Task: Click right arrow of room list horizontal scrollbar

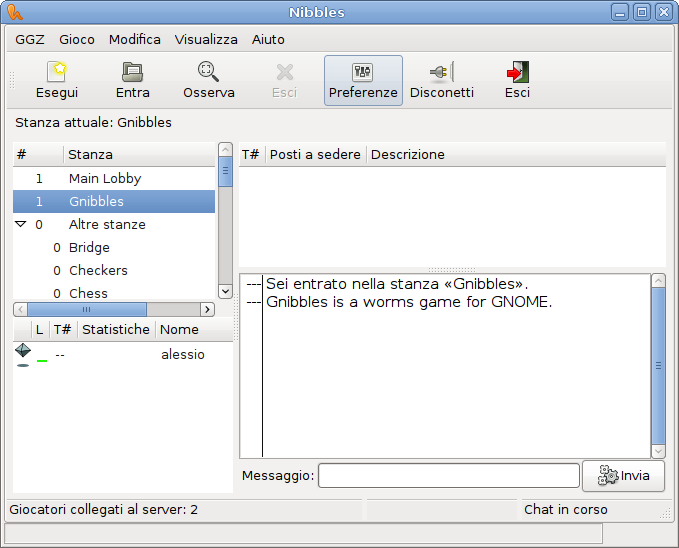Action: (207, 309)
